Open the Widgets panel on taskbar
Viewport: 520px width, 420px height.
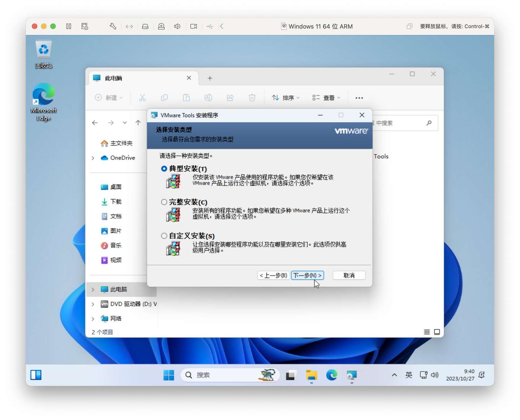tap(36, 375)
